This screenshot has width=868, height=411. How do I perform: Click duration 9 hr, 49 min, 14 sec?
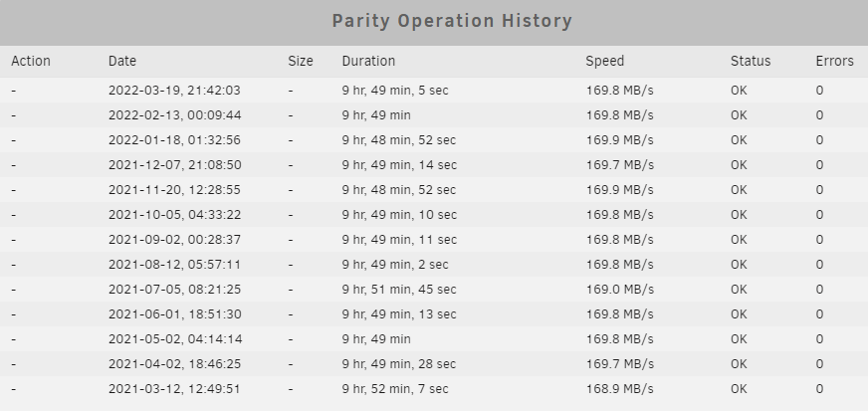pos(399,165)
